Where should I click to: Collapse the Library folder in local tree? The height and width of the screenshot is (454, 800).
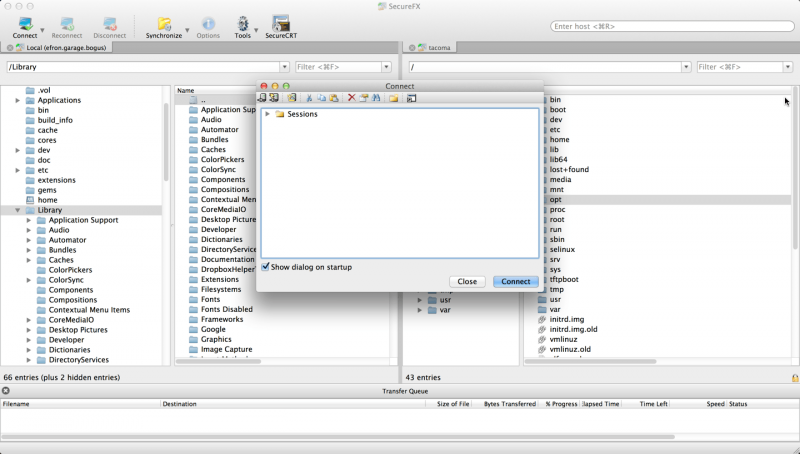click(17, 210)
